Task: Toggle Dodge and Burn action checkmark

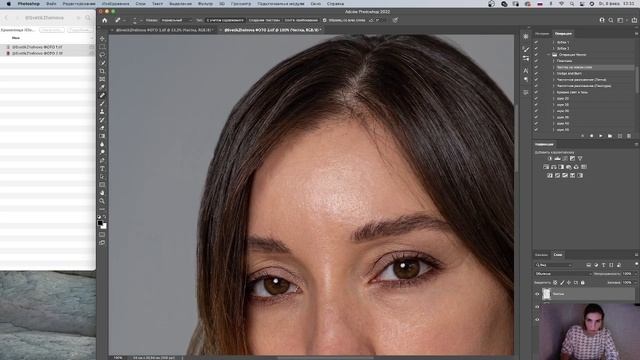Action: [x=536, y=73]
